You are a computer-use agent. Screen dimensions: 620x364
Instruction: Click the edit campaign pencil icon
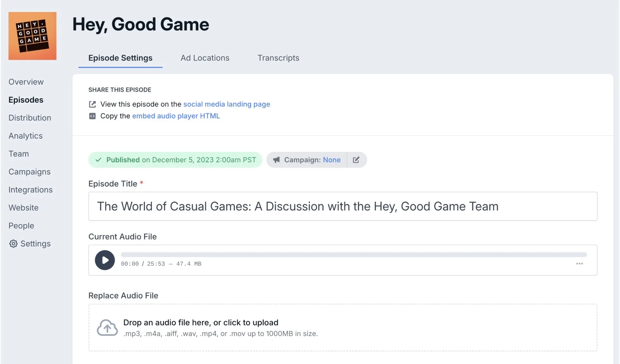point(356,160)
